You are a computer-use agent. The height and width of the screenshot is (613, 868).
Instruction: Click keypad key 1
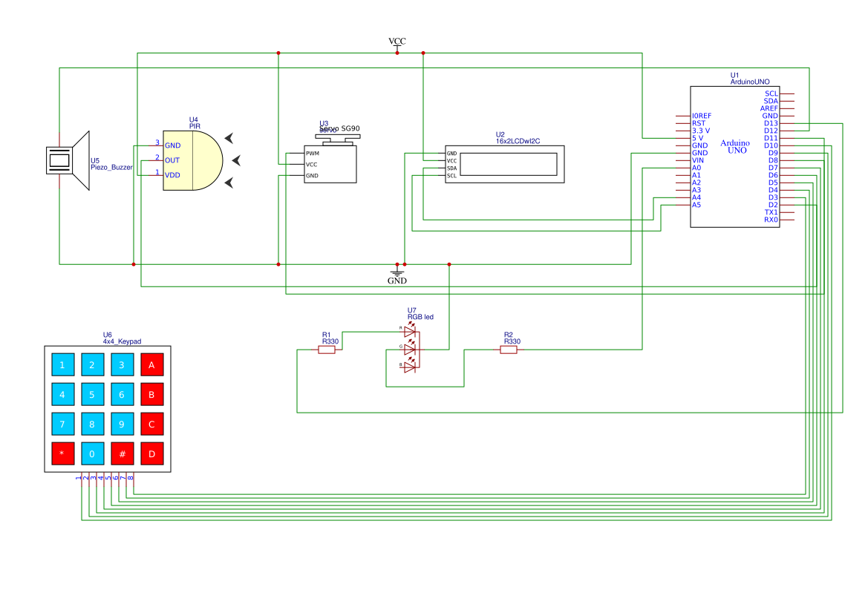(x=62, y=364)
